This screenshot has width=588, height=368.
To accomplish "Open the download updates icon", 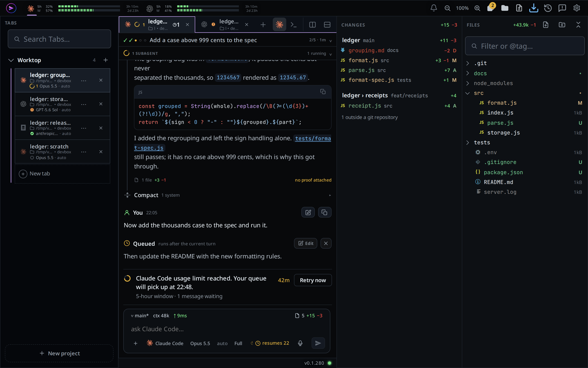I will tap(533, 8).
